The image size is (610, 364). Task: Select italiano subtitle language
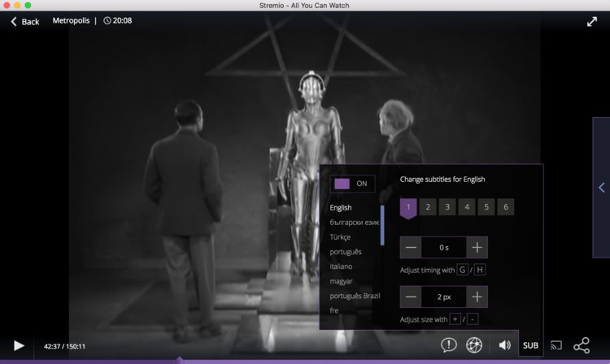tap(341, 266)
